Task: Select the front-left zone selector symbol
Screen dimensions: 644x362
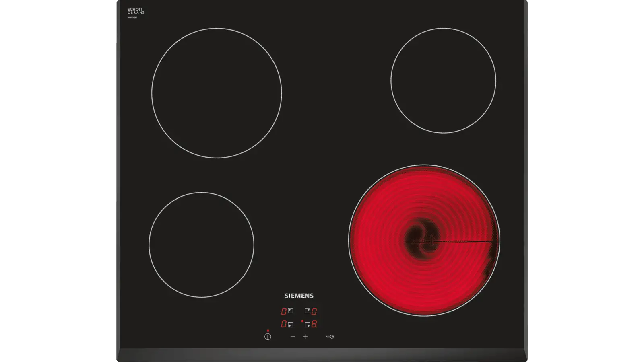Action: pyautogui.click(x=290, y=324)
